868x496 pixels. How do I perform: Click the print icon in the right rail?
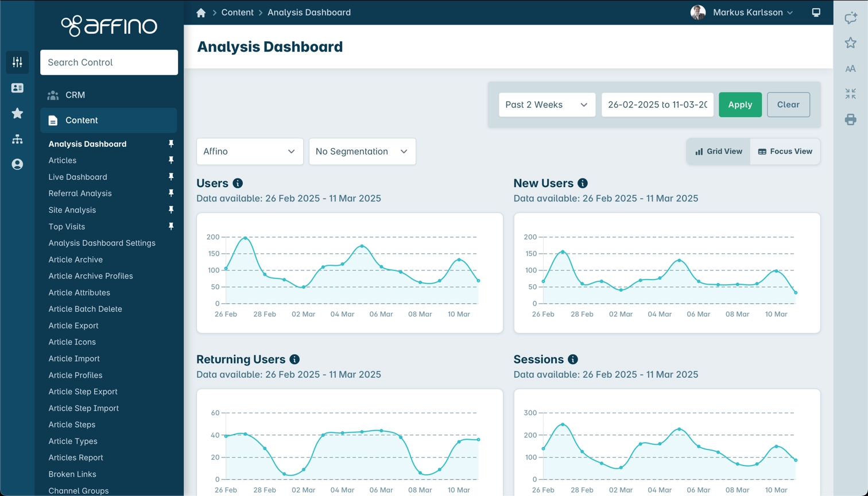[851, 119]
